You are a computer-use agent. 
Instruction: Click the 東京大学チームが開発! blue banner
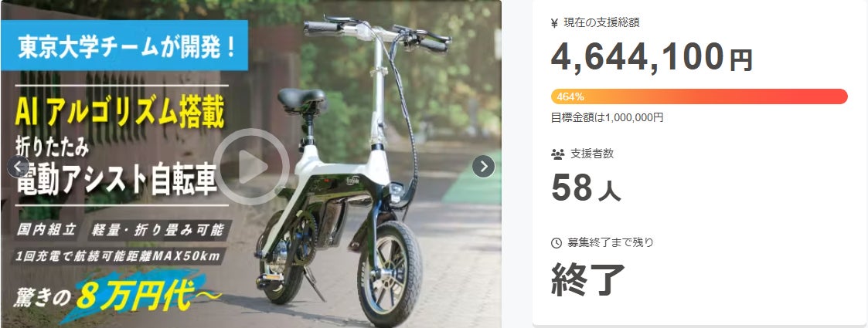tap(124, 46)
